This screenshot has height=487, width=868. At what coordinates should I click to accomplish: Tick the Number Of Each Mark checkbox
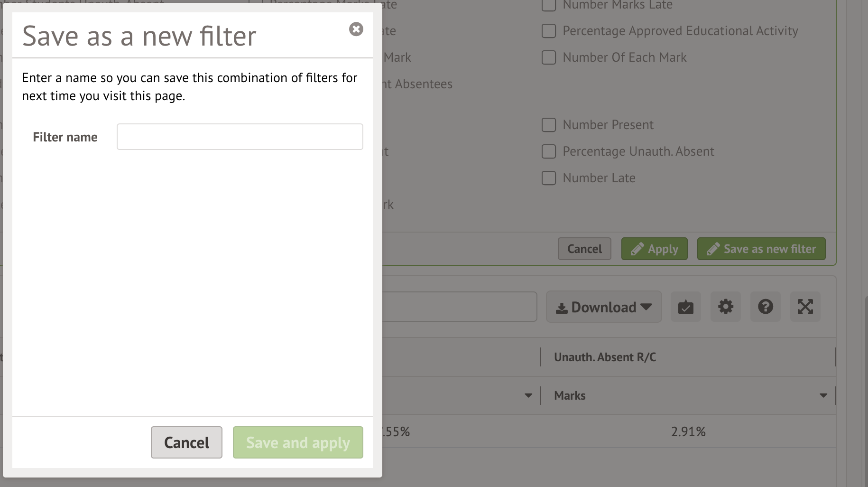[x=549, y=57]
